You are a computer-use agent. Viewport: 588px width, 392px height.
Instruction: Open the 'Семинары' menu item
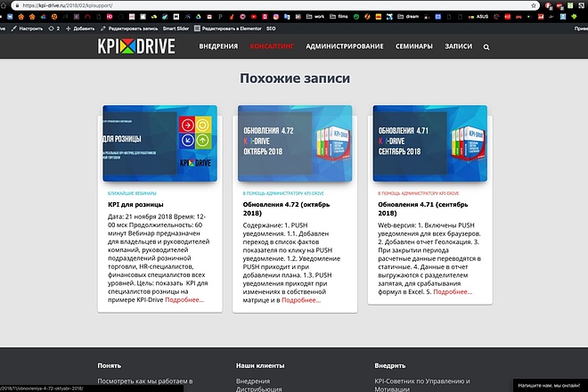(414, 46)
